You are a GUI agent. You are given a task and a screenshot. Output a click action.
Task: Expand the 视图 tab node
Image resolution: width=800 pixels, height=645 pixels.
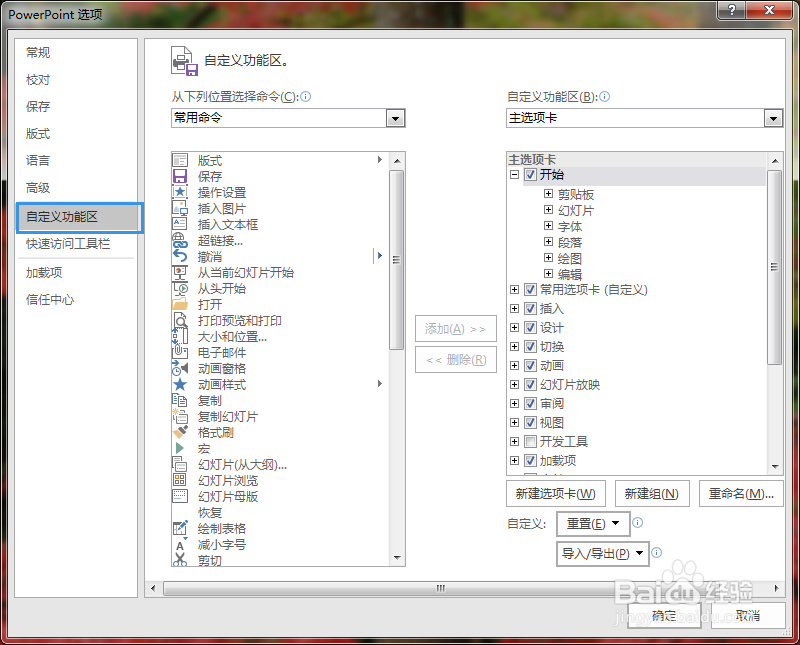point(514,423)
